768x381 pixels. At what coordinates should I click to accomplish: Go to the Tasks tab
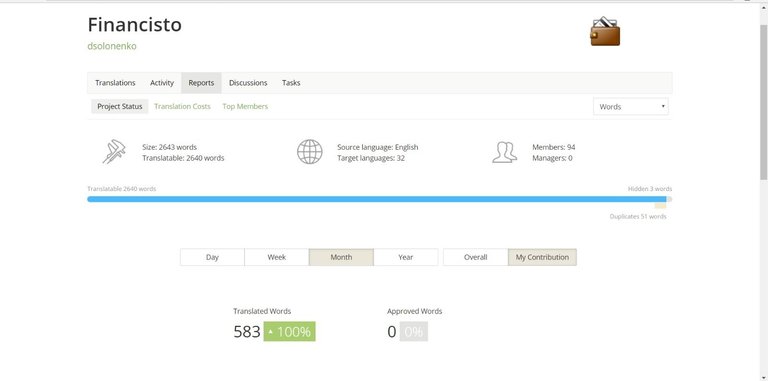[291, 83]
